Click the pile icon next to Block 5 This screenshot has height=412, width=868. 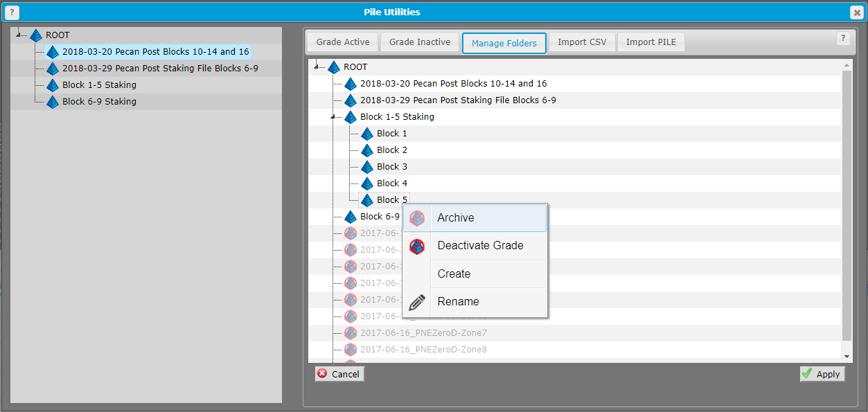click(x=366, y=199)
